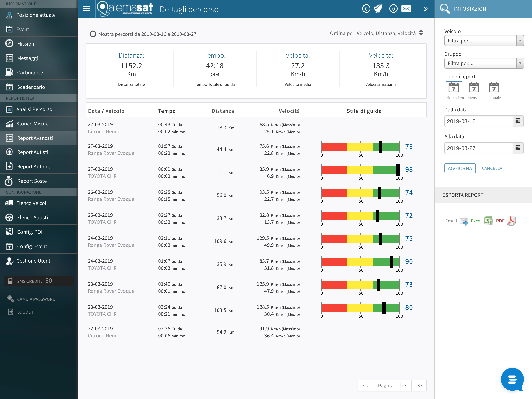Click driving style gauge scoring 98
532x399 pixels.
tap(360, 170)
